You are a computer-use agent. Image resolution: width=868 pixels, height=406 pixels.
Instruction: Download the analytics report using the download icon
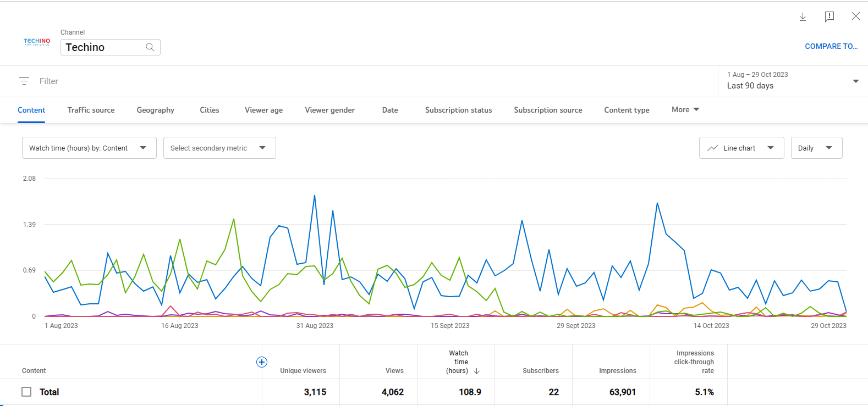803,16
